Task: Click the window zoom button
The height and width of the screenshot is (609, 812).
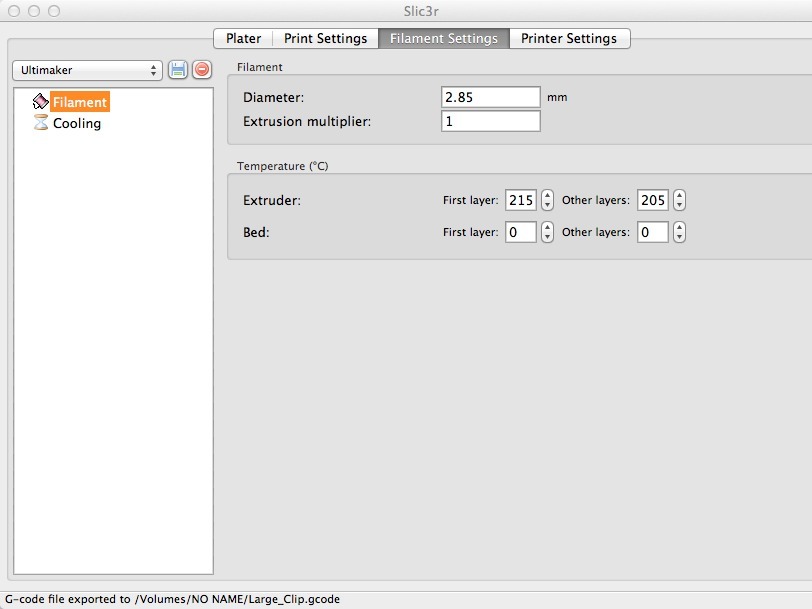Action: 54,11
